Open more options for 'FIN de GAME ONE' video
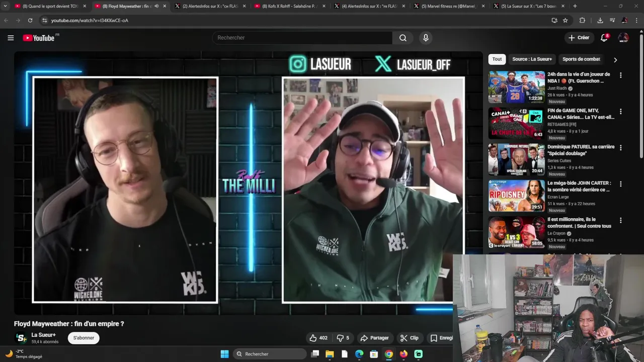The width and height of the screenshot is (644, 362). tap(620, 112)
